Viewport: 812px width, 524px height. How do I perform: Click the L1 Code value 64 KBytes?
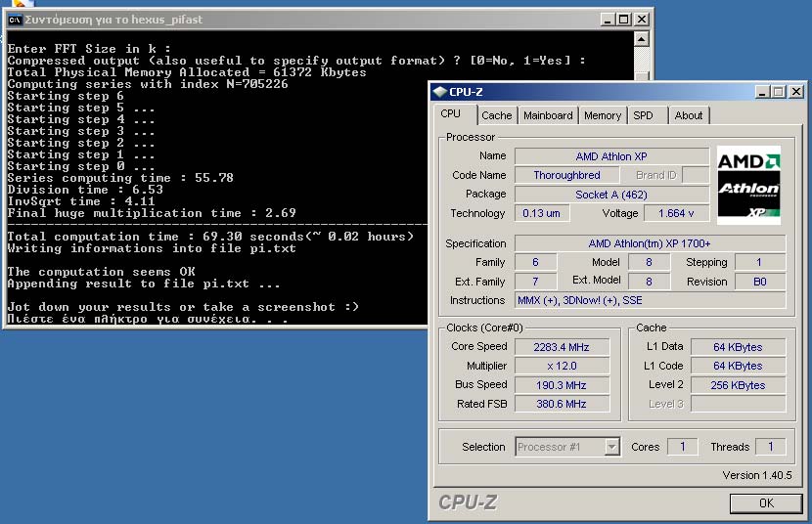tap(738, 366)
